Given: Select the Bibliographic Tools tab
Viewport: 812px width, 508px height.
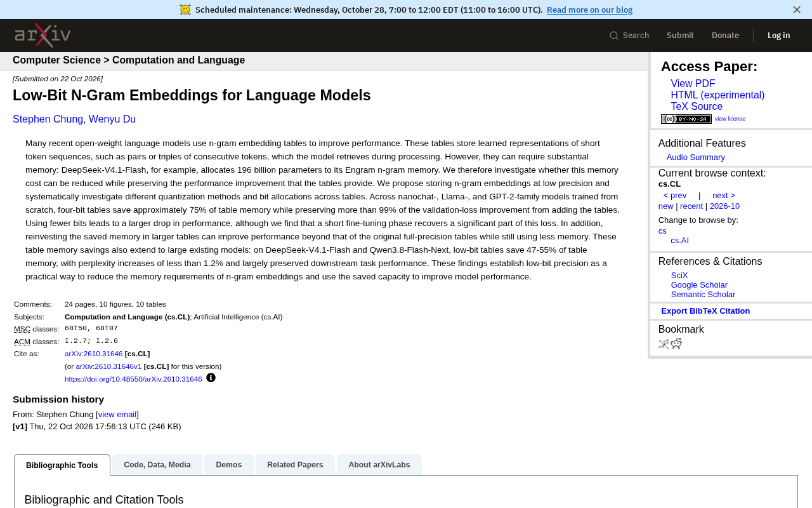Looking at the screenshot, I should [x=62, y=465].
